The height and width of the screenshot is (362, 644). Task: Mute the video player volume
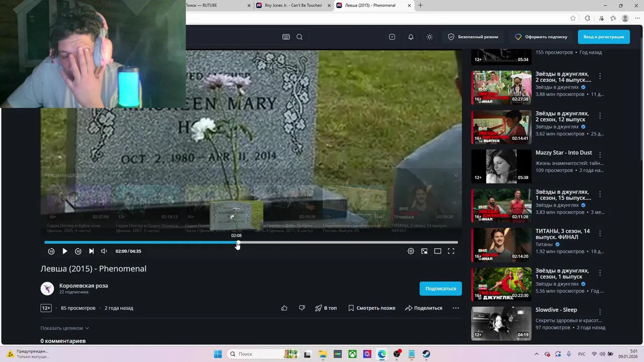(x=104, y=251)
